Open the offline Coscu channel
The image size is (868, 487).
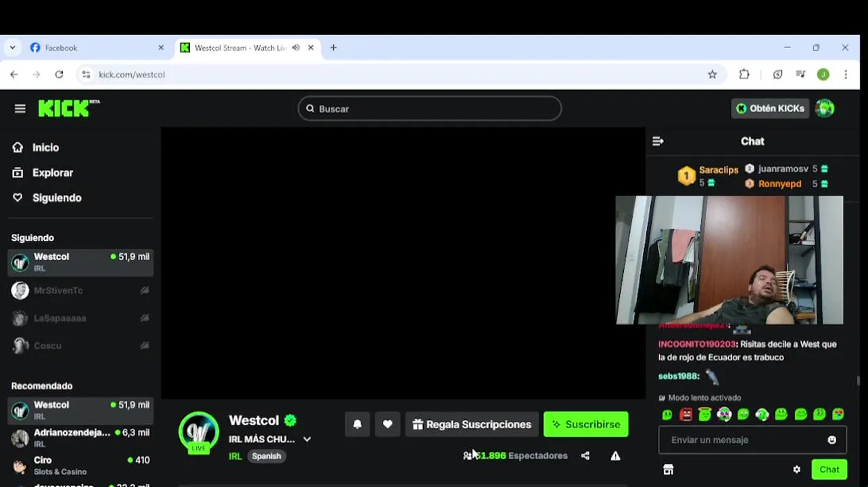pyautogui.click(x=80, y=346)
